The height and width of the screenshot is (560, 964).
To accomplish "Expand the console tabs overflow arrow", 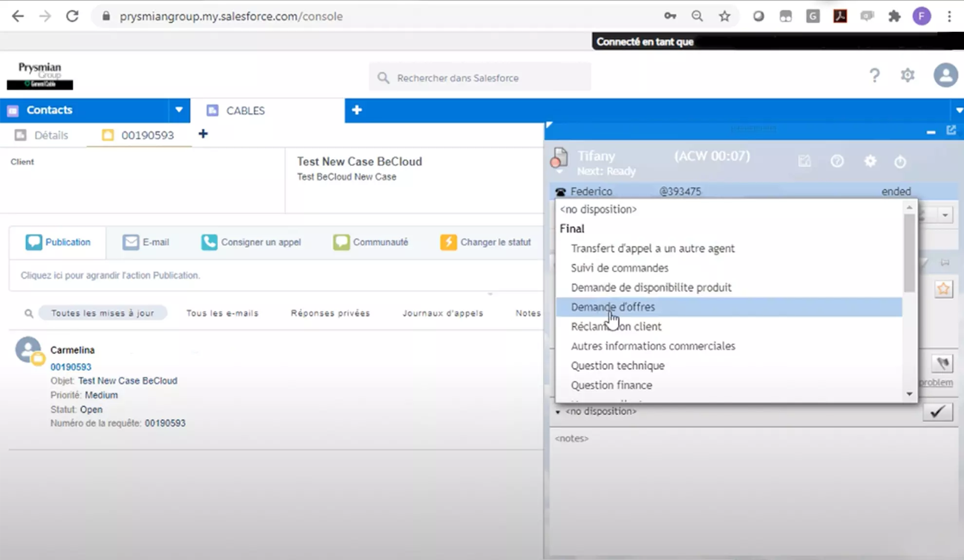I will [959, 110].
